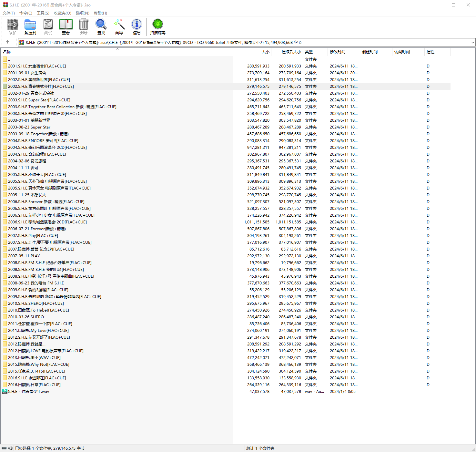Image resolution: width=476 pixels, height=452 pixels.
Task: Click the wav file icon for 你曾是少年
Action: click(5, 391)
